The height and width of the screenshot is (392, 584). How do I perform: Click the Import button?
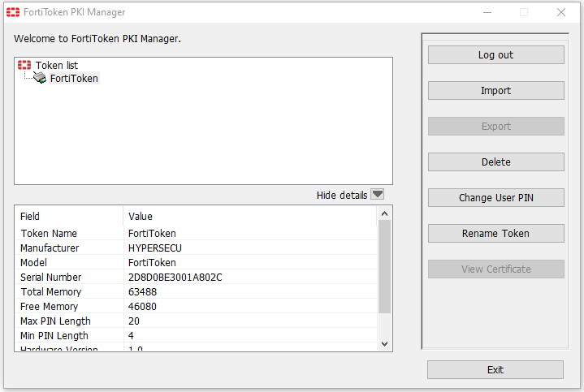(495, 90)
